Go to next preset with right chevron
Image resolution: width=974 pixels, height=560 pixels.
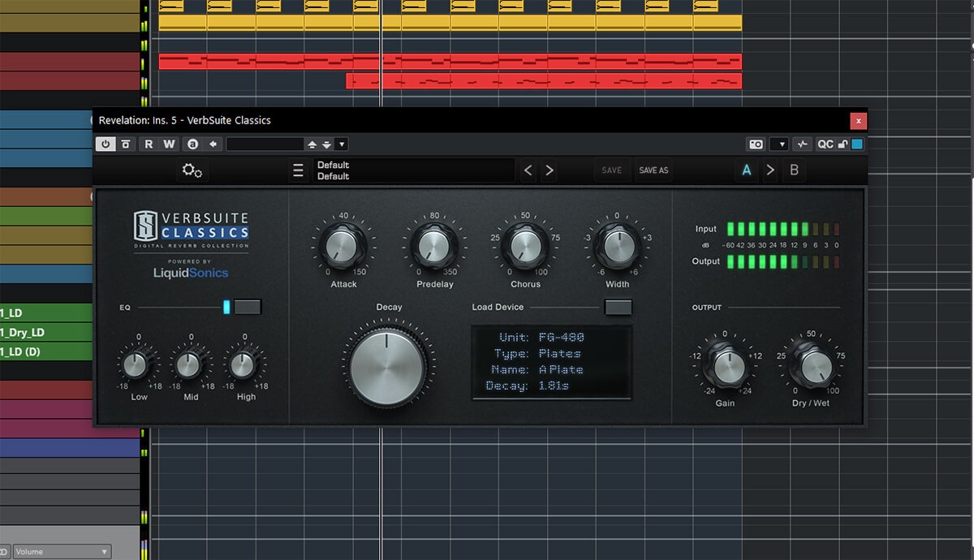[x=549, y=170]
